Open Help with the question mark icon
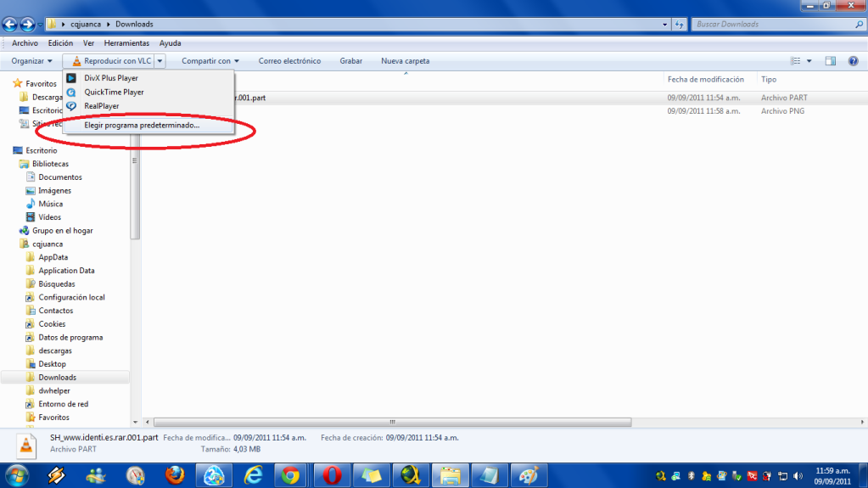 click(853, 61)
